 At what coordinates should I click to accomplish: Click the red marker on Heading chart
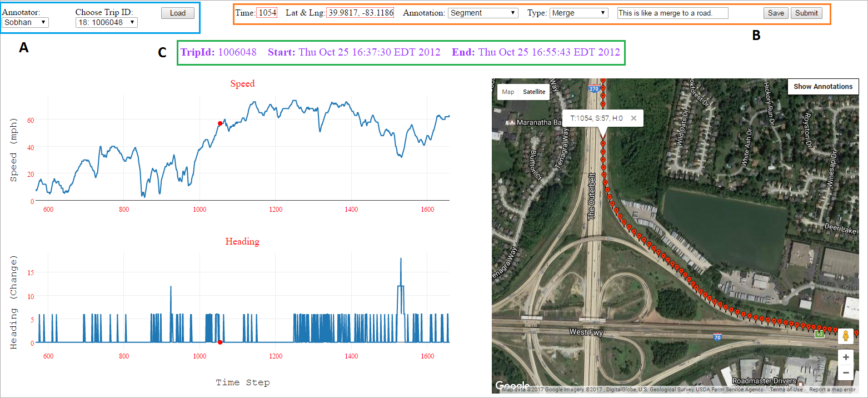click(x=220, y=342)
